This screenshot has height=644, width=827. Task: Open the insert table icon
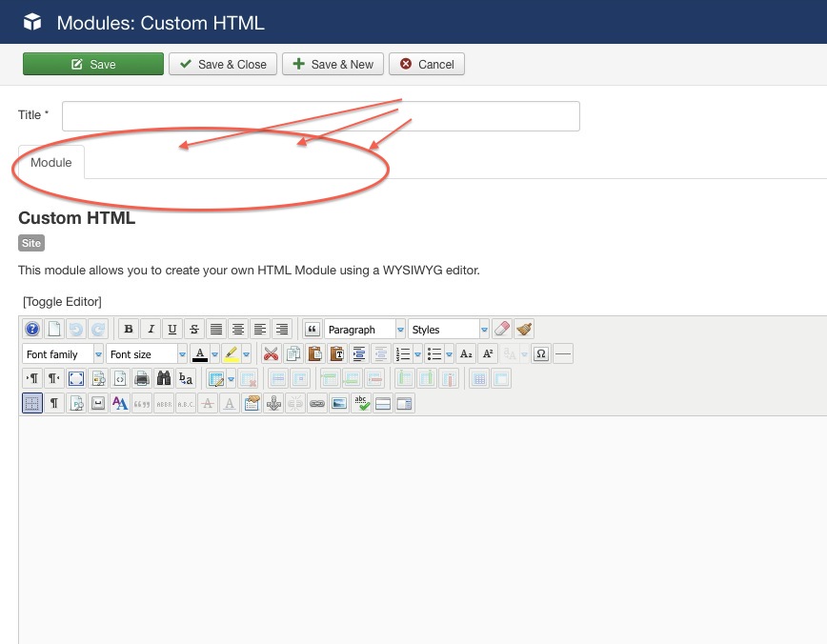[x=215, y=379]
